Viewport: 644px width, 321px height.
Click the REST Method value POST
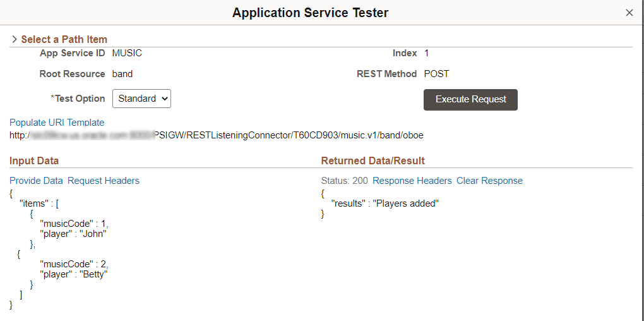(436, 74)
